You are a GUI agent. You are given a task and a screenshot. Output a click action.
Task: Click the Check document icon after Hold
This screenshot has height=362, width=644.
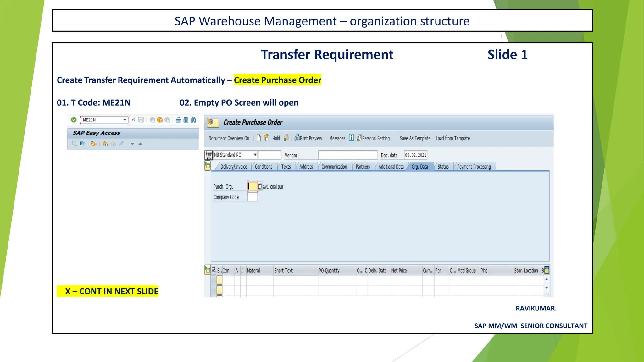[x=286, y=138]
